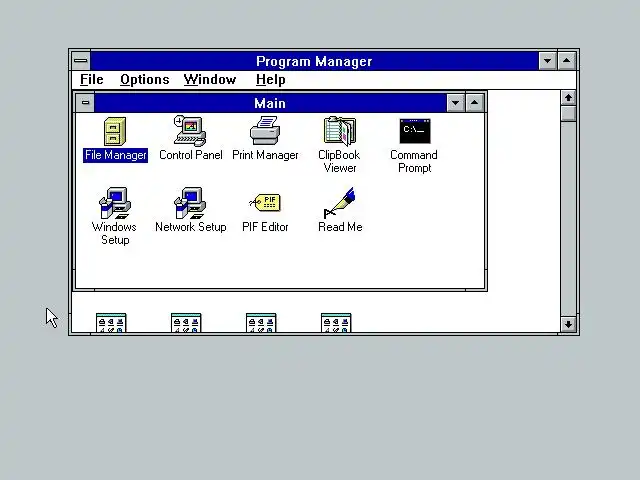The height and width of the screenshot is (480, 640).
Task: Select the PIF Editor tag icon
Action: pos(265,202)
